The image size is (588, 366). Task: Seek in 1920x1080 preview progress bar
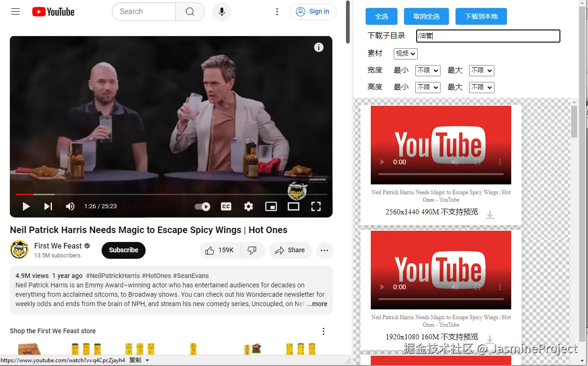point(441,299)
